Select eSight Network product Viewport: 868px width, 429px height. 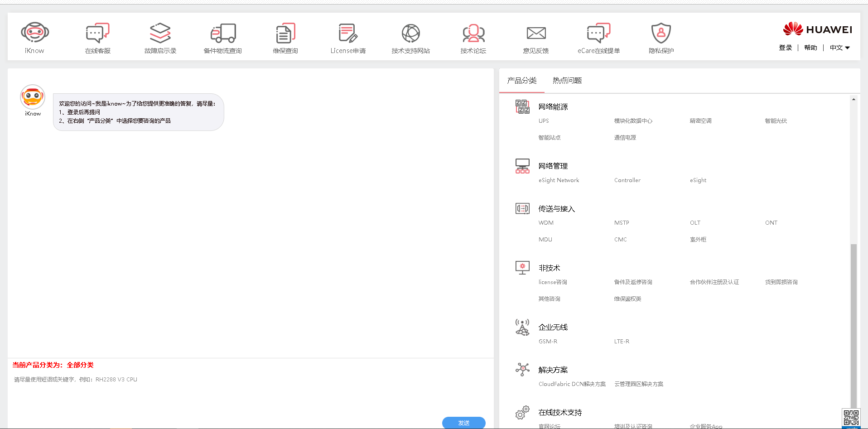[559, 180]
